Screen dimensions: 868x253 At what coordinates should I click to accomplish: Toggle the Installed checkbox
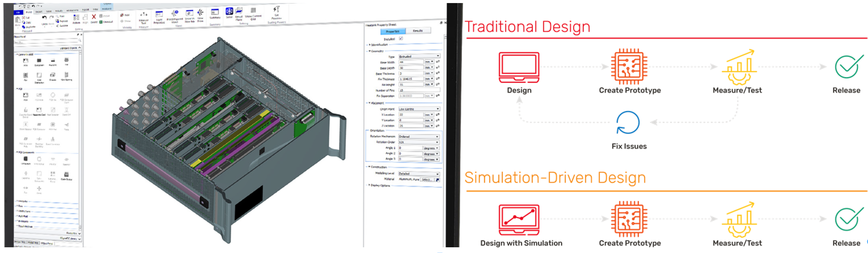click(401, 38)
